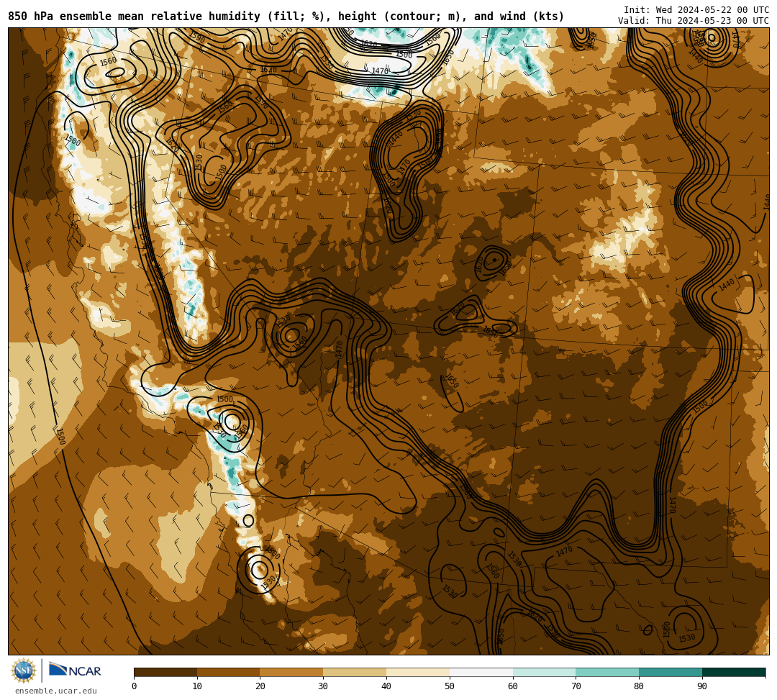Click the colorbar tick label 50
This screenshot has width=777, height=700.
pos(450,686)
